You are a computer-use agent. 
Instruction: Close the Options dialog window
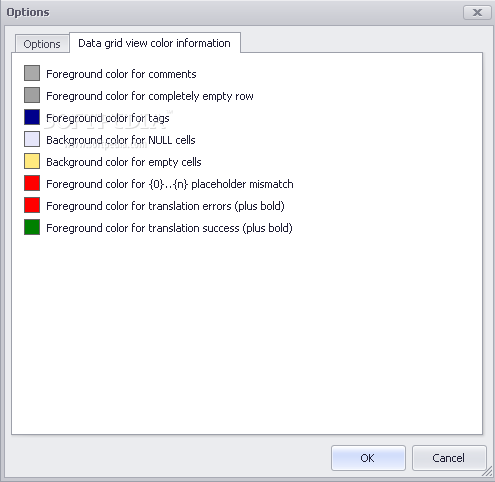coord(477,13)
